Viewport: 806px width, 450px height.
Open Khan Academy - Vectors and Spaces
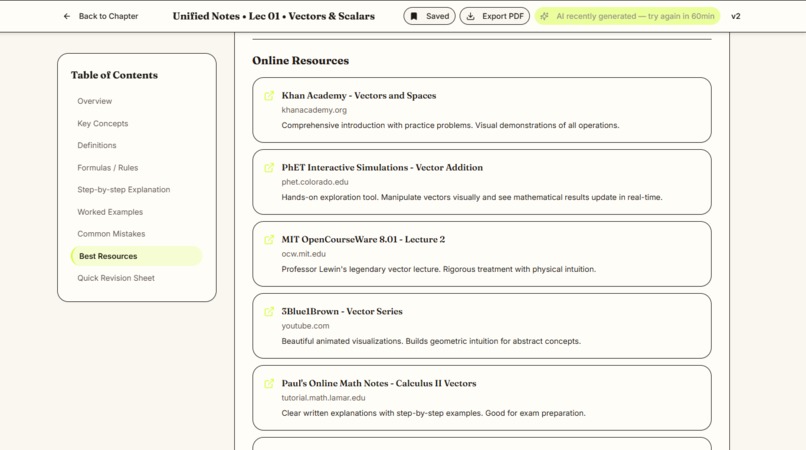pyautogui.click(x=359, y=96)
